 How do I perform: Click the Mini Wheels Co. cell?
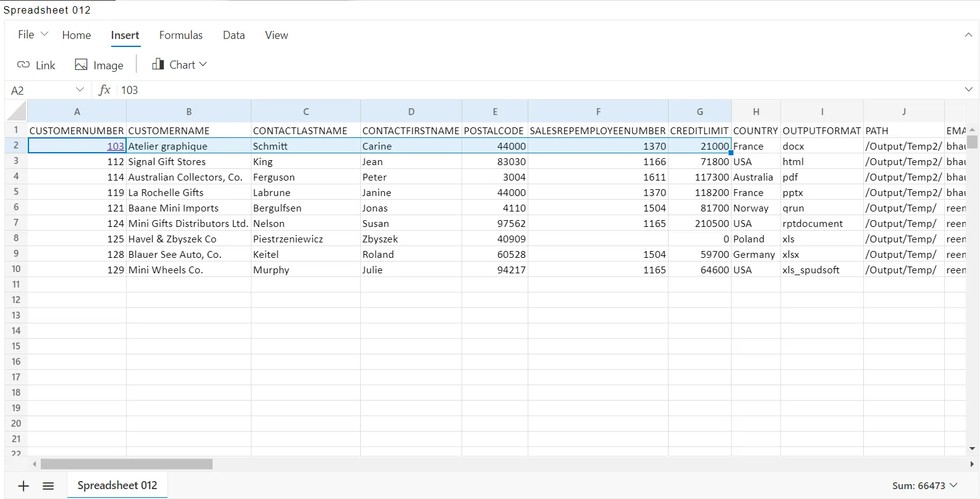[188, 270]
